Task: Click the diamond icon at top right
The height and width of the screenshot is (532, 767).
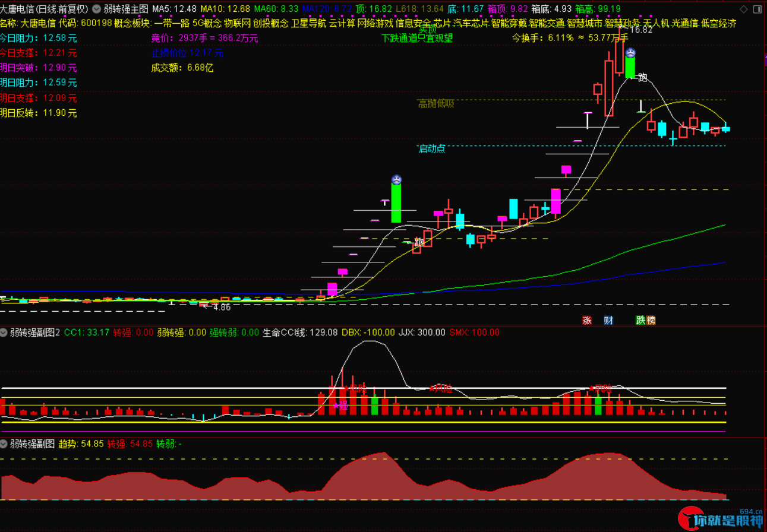Action: click(x=744, y=9)
